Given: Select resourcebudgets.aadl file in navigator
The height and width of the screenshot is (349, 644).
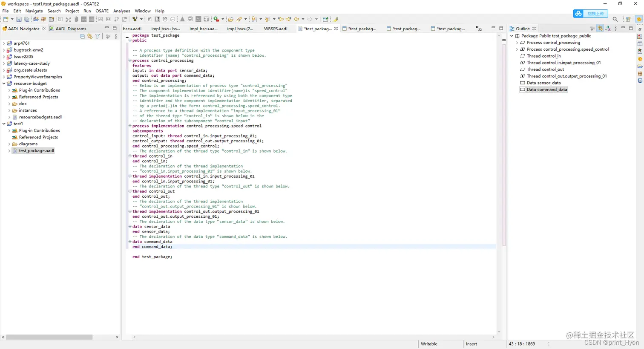Looking at the screenshot, I should pyautogui.click(x=40, y=117).
